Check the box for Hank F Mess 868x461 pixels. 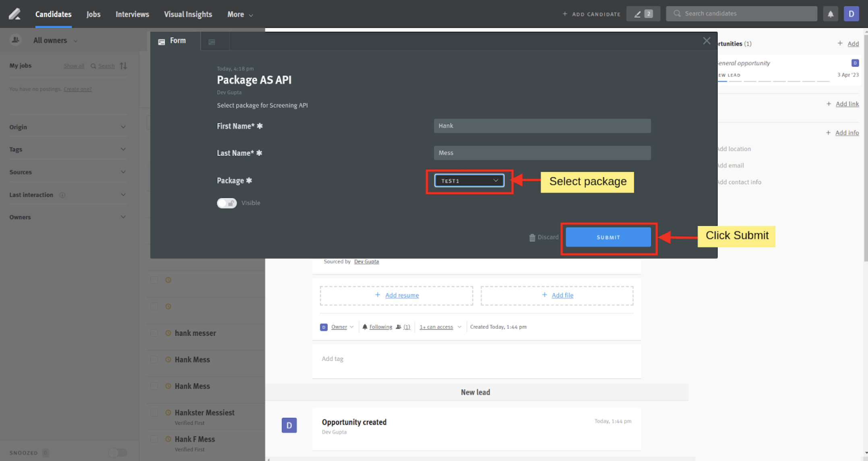[x=154, y=439]
